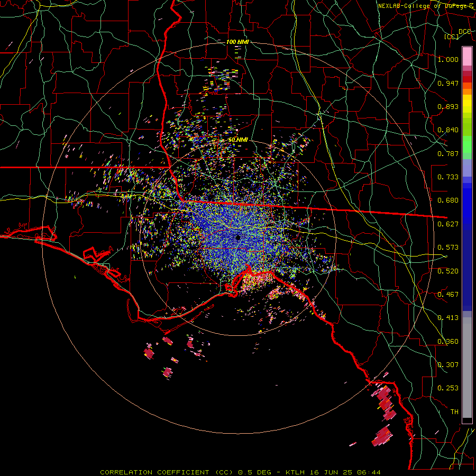Click the 0.573 scale value
The width and height of the screenshot is (476, 476).
(448, 248)
